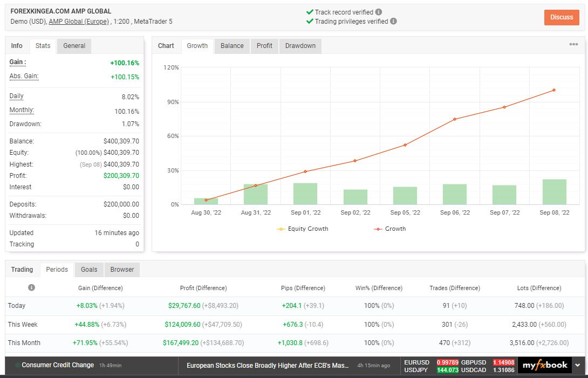Click the info icon in the Periods table
This screenshot has height=378, width=588.
pos(31,287)
